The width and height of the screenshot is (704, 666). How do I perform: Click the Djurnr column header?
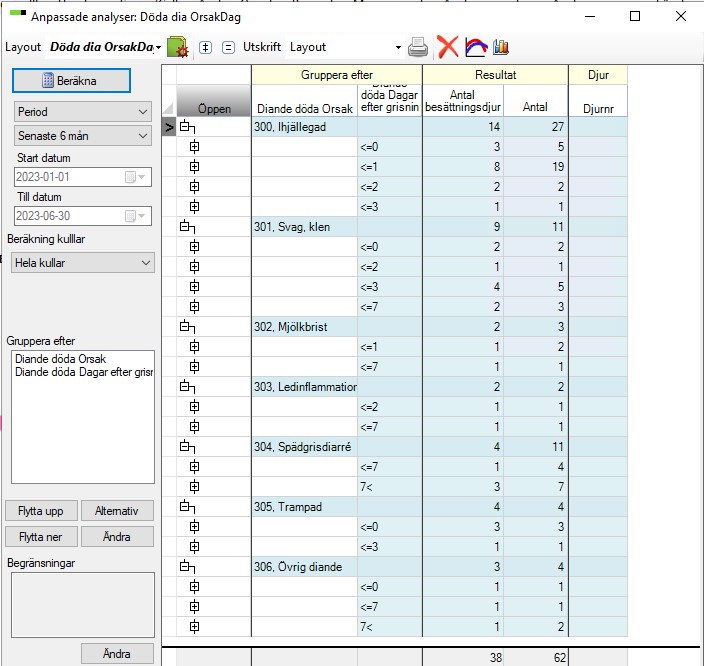(x=598, y=101)
